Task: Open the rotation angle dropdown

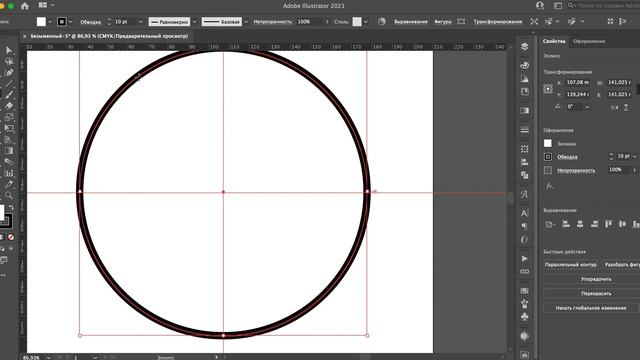Action: [587, 107]
